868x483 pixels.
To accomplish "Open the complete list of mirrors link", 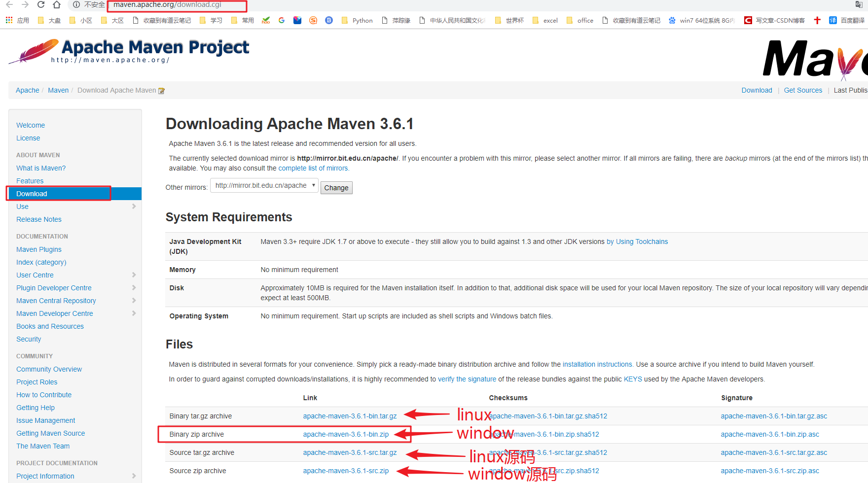I will pyautogui.click(x=313, y=168).
